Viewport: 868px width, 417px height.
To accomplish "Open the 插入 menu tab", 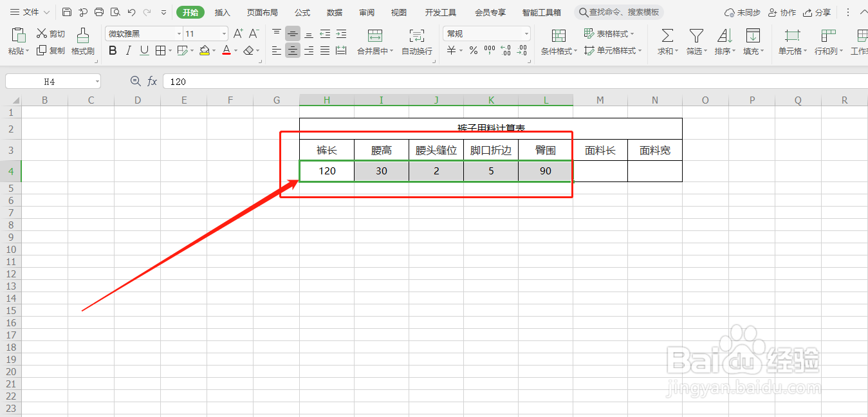I will 222,12.
